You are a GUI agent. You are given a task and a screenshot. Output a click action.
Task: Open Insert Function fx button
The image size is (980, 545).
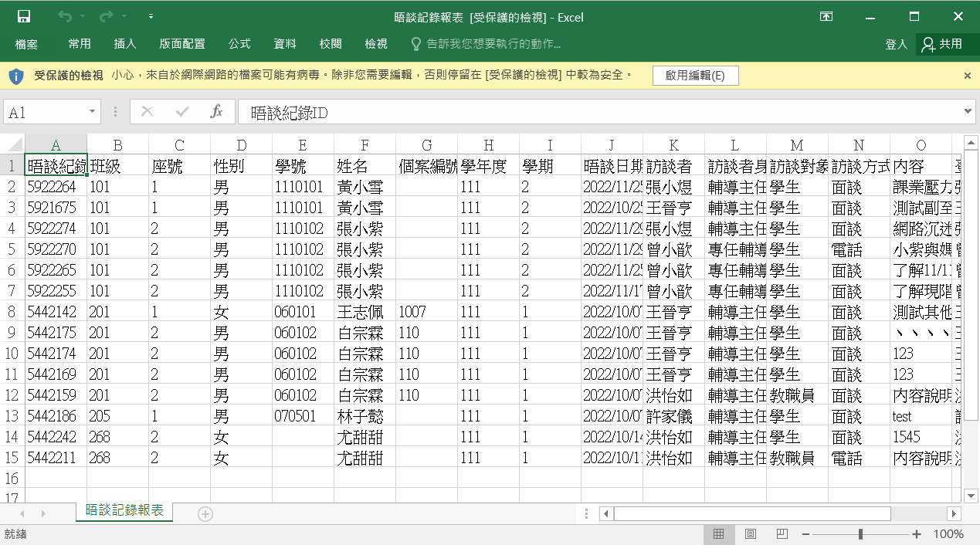point(217,112)
